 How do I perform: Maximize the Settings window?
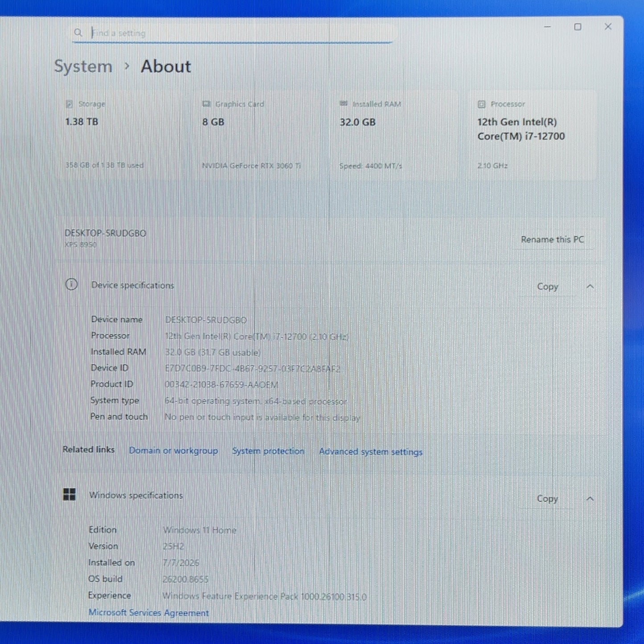[578, 27]
